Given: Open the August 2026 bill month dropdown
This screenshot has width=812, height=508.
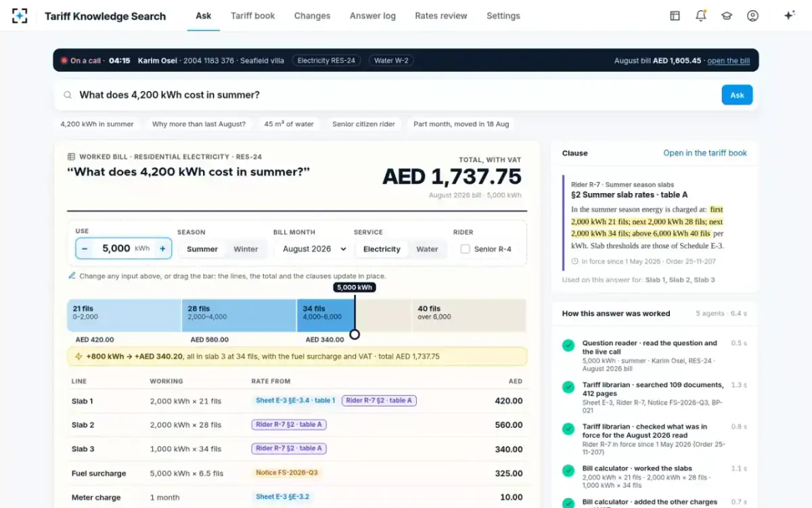Looking at the screenshot, I should [314, 249].
